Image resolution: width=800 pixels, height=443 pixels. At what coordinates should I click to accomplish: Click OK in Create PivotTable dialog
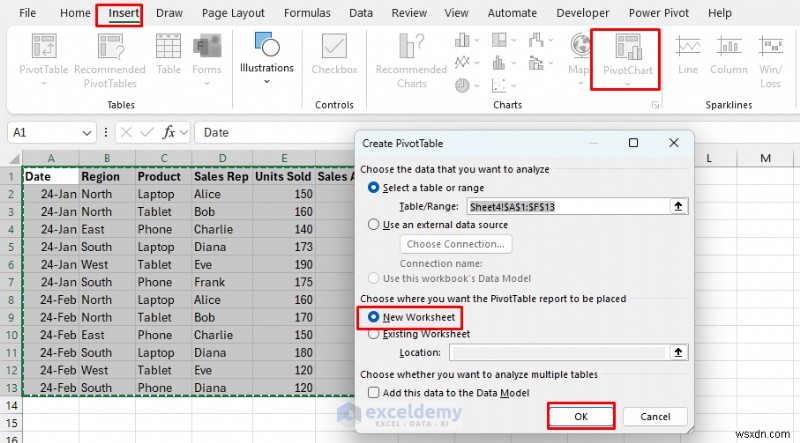click(x=581, y=416)
